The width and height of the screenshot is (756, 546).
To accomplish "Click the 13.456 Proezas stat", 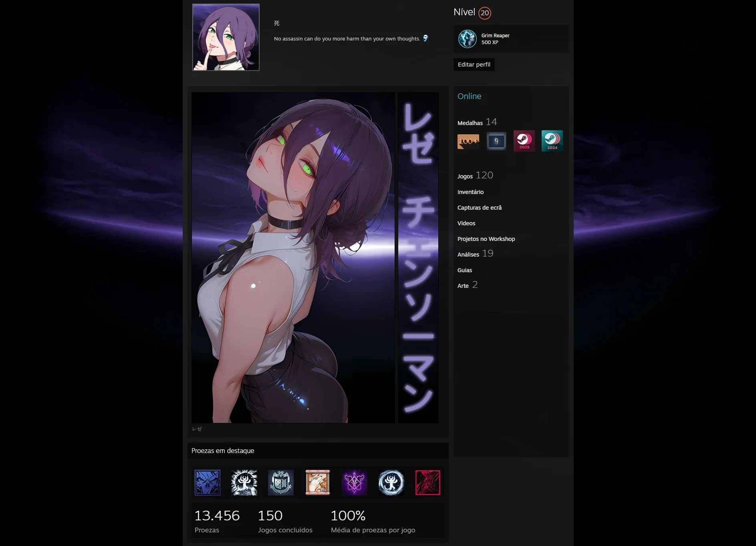I will coord(217,521).
